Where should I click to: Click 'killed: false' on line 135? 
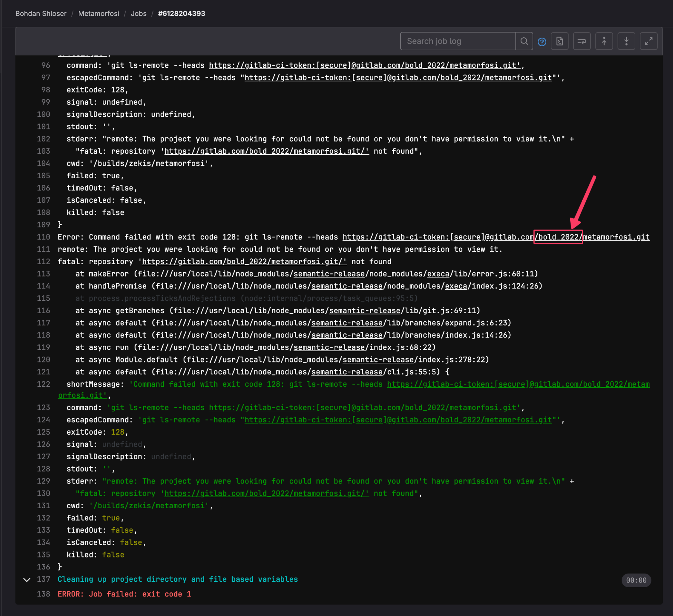tap(95, 555)
